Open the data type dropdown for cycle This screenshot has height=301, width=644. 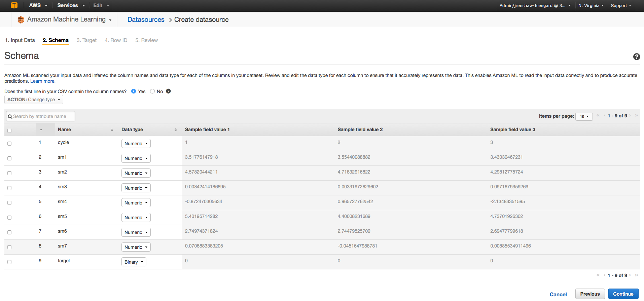[x=136, y=144]
